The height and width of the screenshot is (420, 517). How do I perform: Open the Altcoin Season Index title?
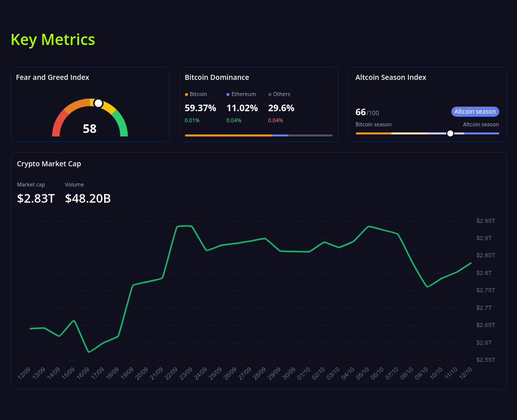391,77
